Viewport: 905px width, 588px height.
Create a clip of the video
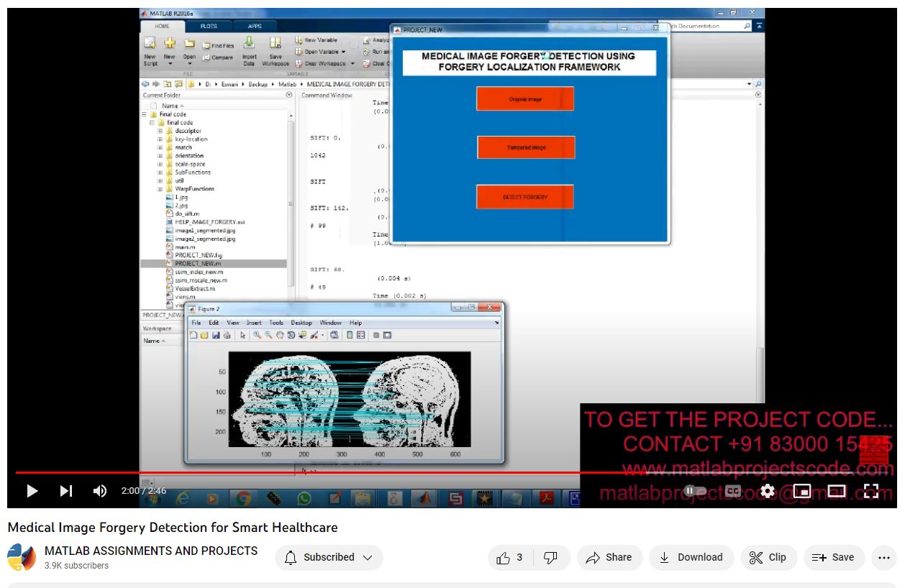click(x=768, y=557)
